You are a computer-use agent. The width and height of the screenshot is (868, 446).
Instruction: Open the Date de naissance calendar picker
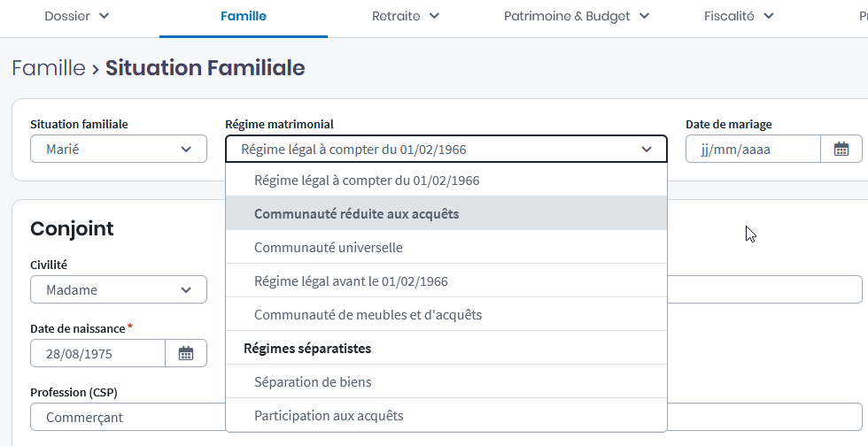[x=186, y=354]
